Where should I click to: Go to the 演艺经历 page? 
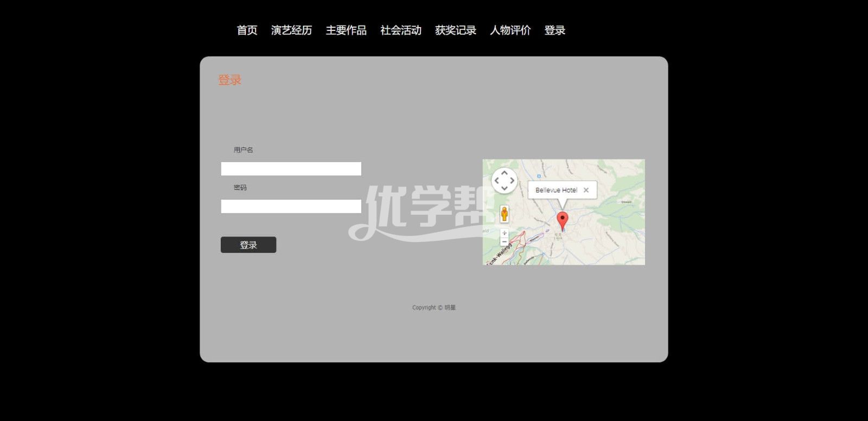pyautogui.click(x=291, y=30)
